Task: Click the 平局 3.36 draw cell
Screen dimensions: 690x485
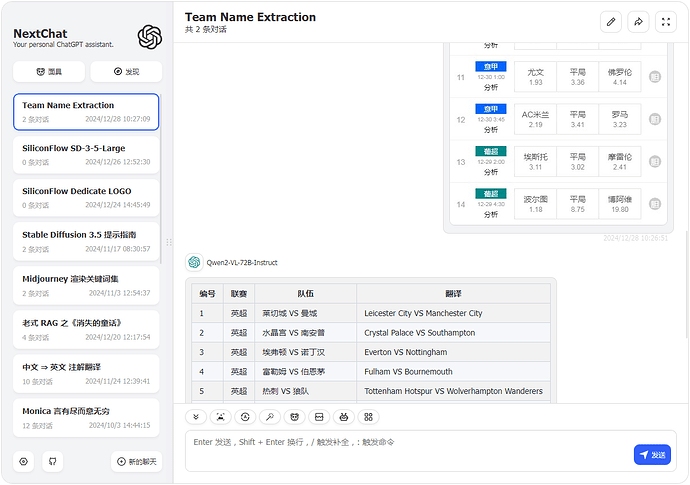Action: pyautogui.click(x=578, y=77)
